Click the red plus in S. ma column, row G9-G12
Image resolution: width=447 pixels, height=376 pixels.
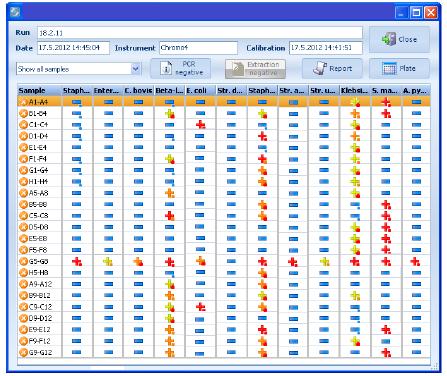click(x=386, y=352)
